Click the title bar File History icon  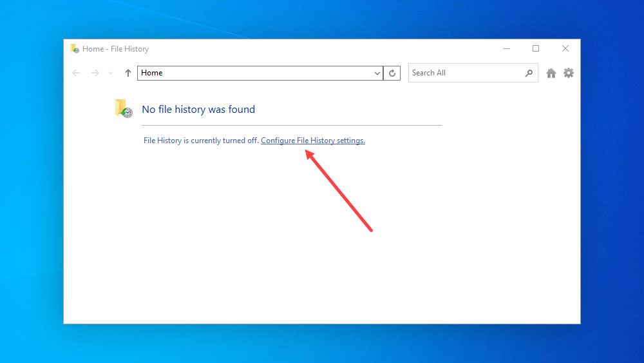tap(75, 48)
